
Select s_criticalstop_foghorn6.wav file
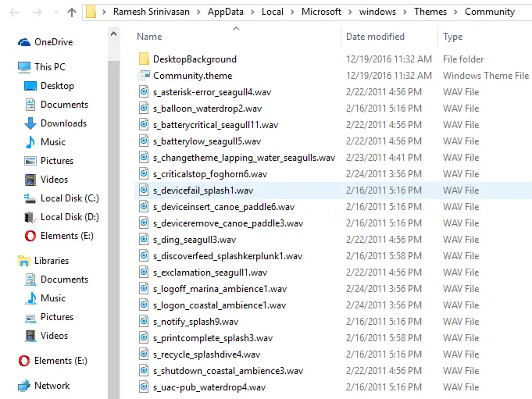[333, 174]
